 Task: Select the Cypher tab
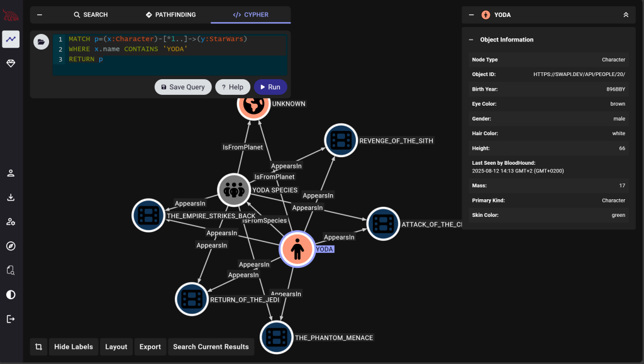click(x=250, y=14)
